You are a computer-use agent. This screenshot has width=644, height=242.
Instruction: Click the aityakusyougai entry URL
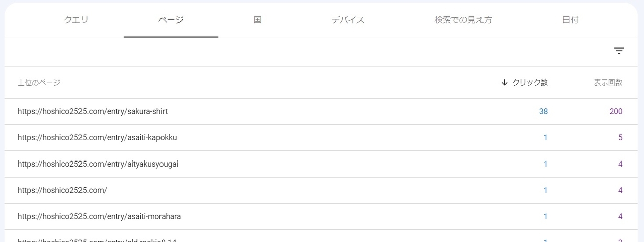[x=98, y=164]
